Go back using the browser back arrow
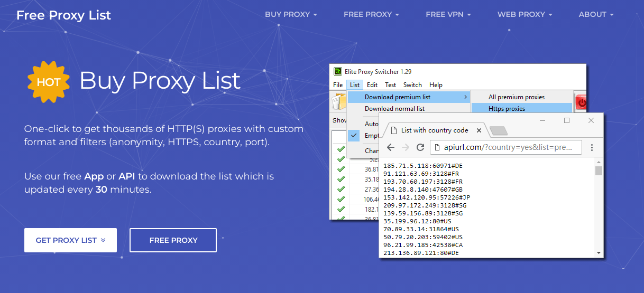The image size is (644, 293). click(x=391, y=147)
